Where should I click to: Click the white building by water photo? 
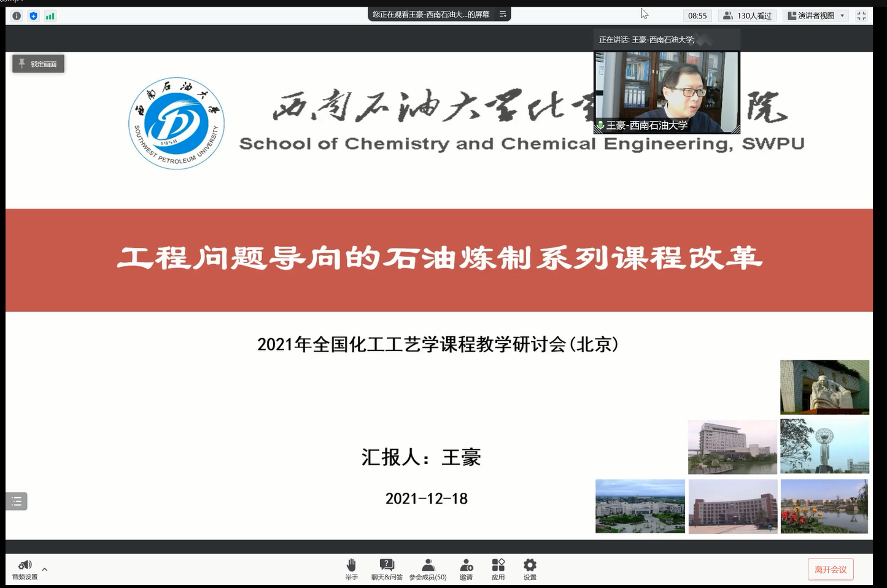(733, 447)
